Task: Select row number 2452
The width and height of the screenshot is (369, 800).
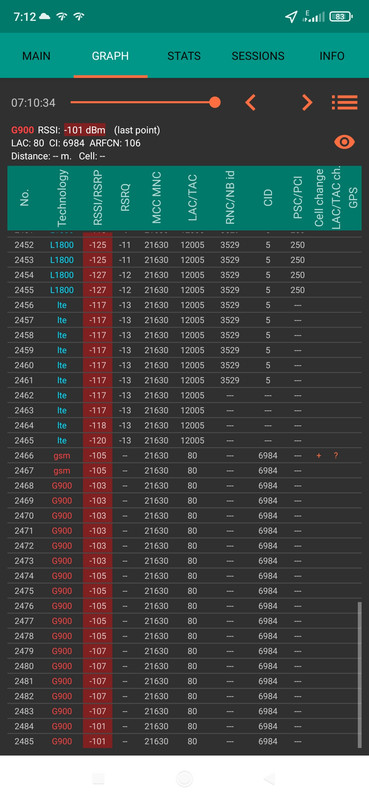Action: point(184,245)
